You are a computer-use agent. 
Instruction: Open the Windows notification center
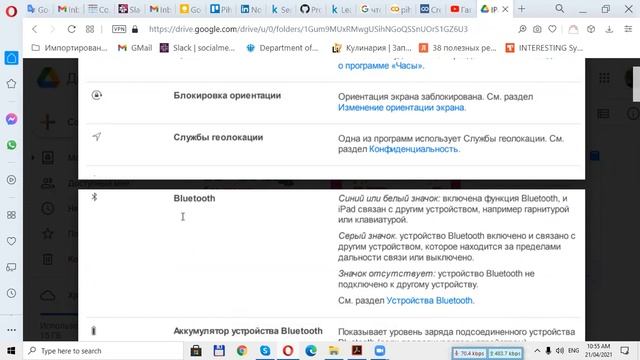624,351
